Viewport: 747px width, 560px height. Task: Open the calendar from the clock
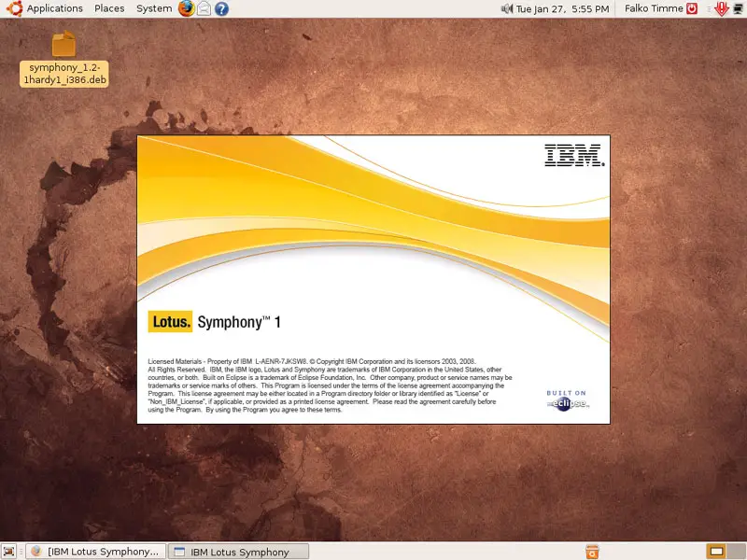coord(563,8)
